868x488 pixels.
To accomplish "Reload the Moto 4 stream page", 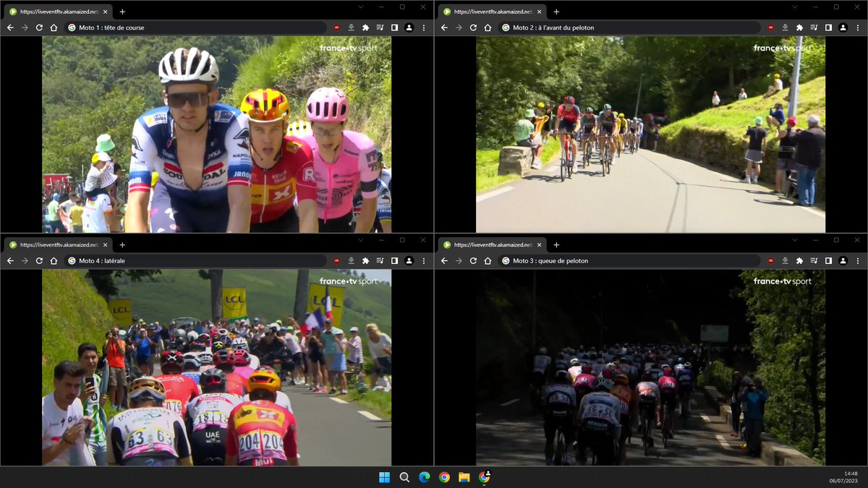I will pyautogui.click(x=38, y=260).
